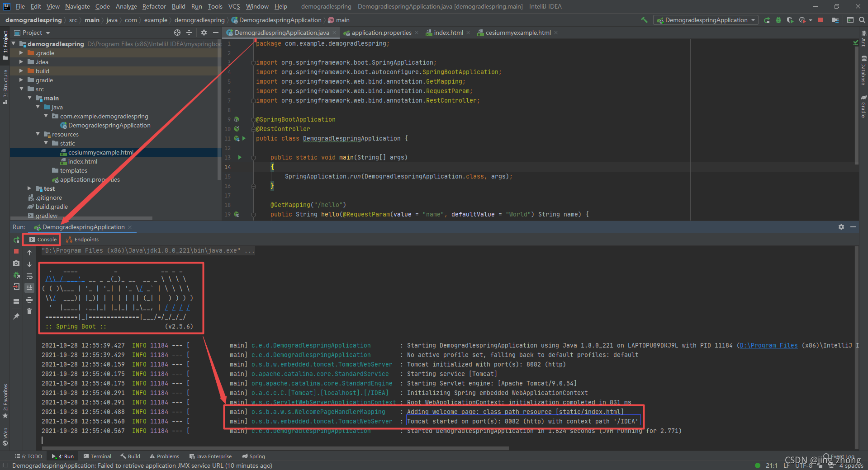868x470 pixels.
Task: Click the green Build hammer icon in the toolbar
Action: tap(644, 20)
